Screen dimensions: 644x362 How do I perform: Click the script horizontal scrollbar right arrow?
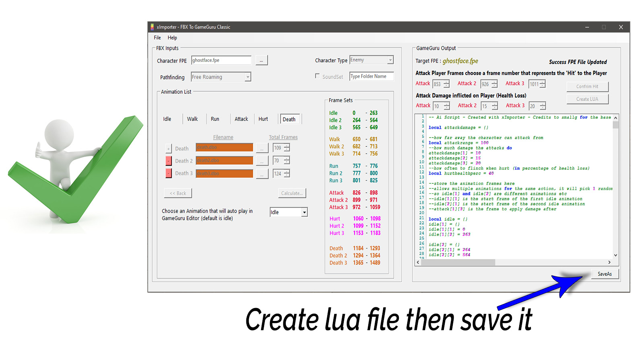(609, 262)
